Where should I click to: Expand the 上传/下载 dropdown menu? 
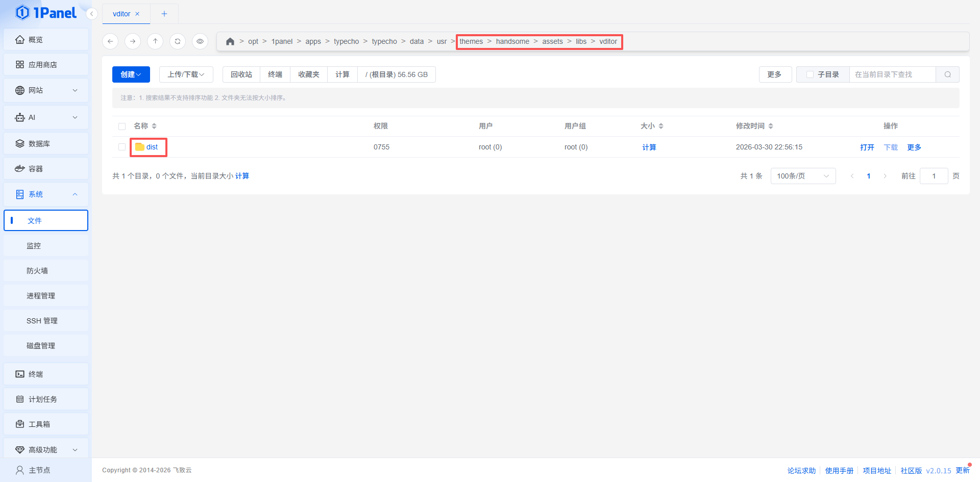click(186, 74)
